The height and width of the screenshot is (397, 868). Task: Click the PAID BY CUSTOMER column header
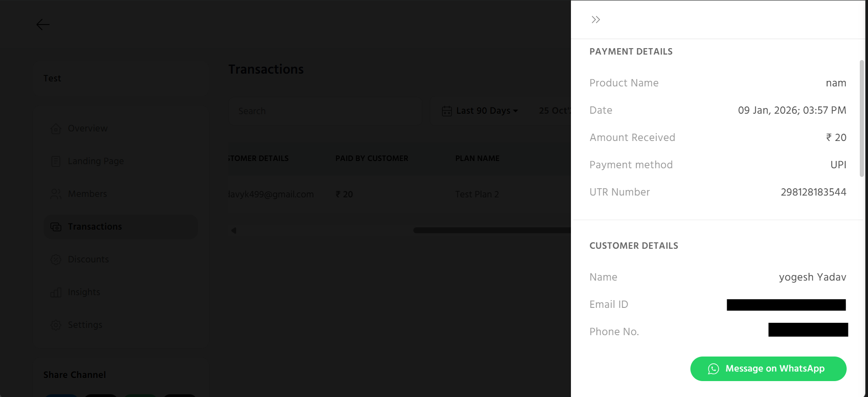(372, 158)
